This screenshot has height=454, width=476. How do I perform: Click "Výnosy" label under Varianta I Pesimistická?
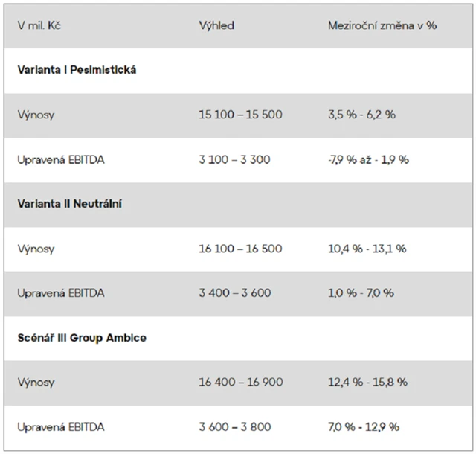click(36, 115)
